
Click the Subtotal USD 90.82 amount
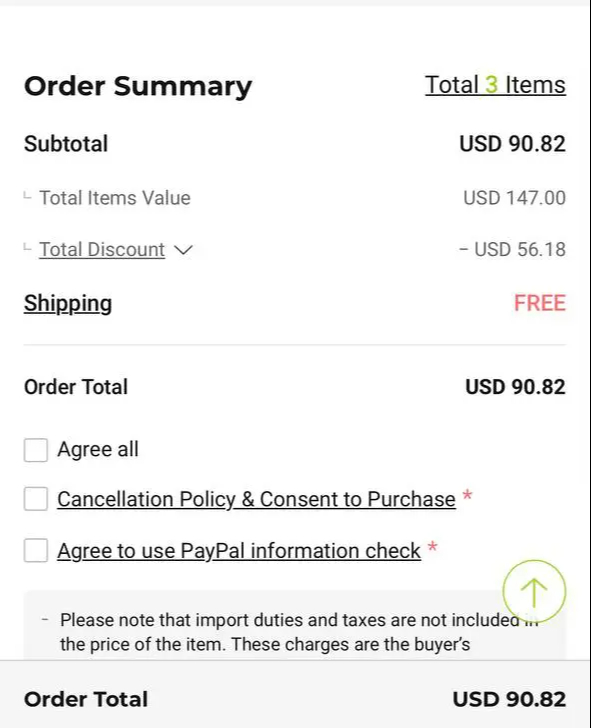point(513,144)
